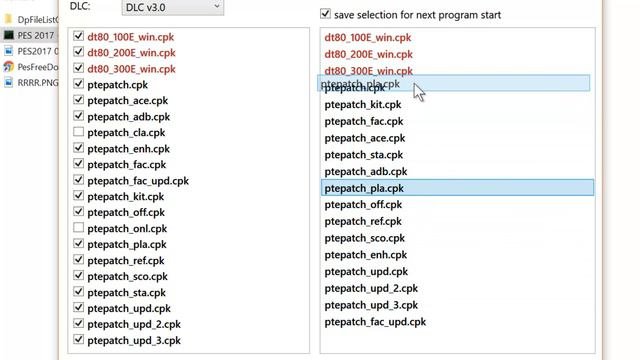
Task: Uncheck ptepatch_upd_2.cpk checkbox
Action: 78,323
